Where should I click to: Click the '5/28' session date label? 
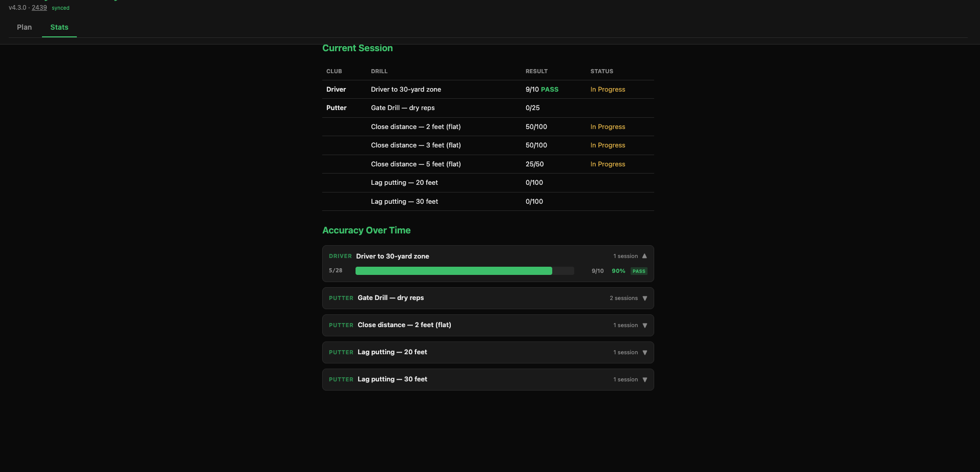point(336,270)
